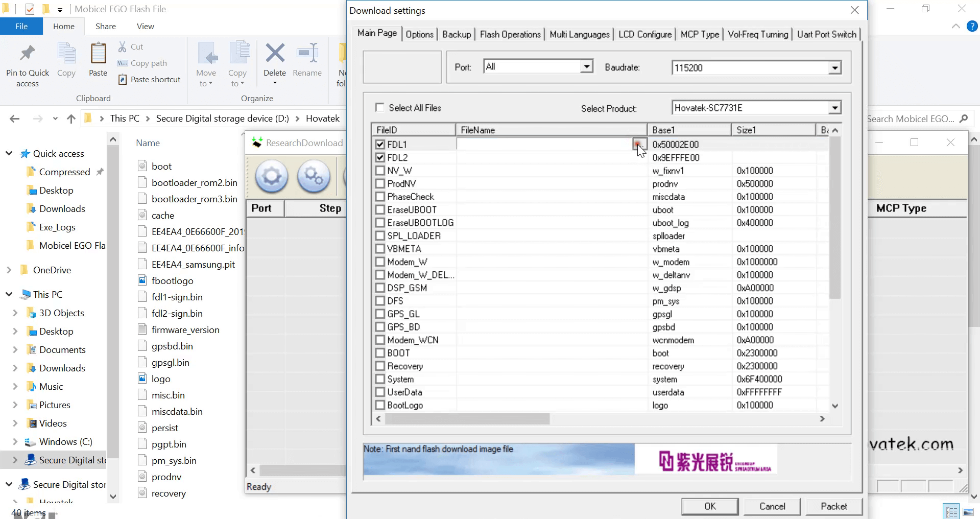This screenshot has height=519, width=980.
Task: Click the Packet button
Action: [833, 506]
